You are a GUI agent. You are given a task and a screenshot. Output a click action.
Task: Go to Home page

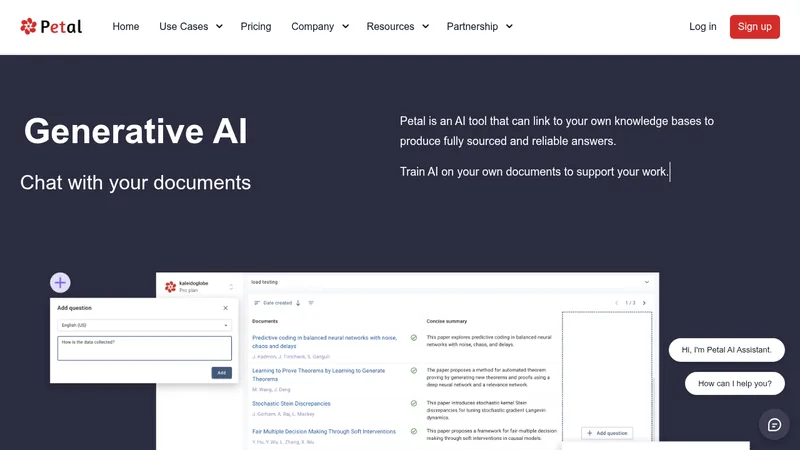click(126, 27)
